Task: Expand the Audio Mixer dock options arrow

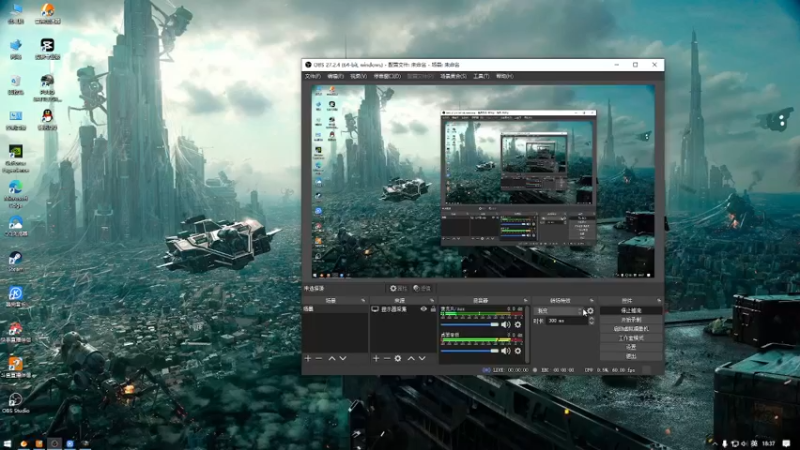Action: point(526,301)
